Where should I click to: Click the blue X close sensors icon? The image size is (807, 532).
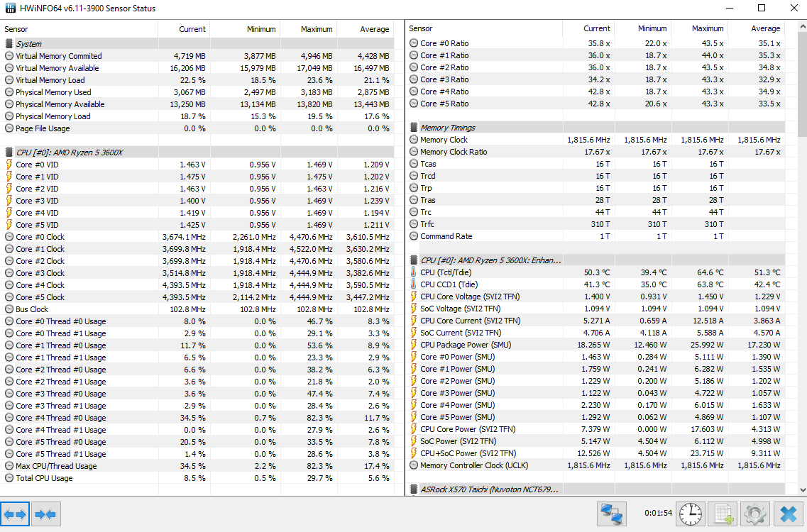point(789,514)
